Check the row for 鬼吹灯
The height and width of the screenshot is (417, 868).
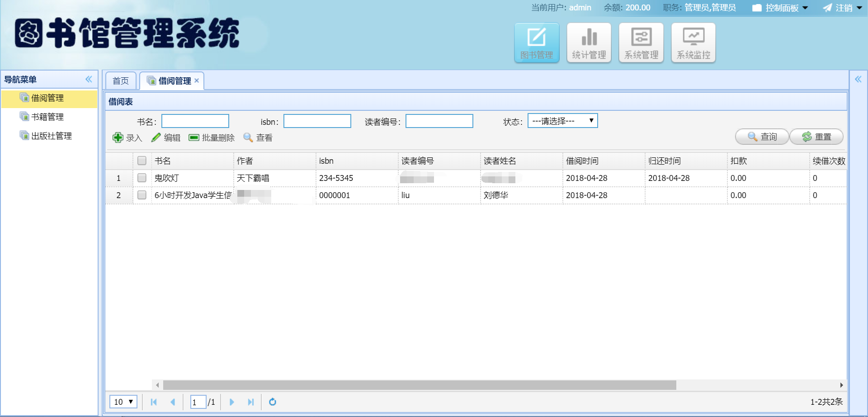(x=142, y=178)
